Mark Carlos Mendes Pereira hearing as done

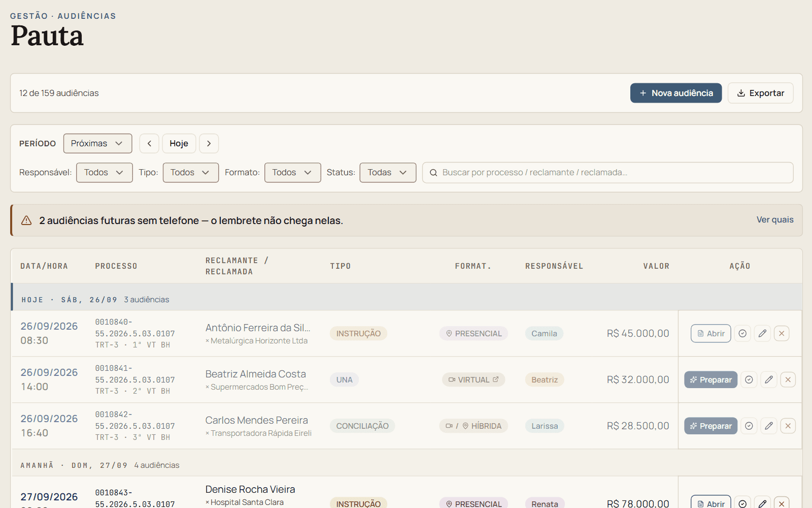[749, 426]
